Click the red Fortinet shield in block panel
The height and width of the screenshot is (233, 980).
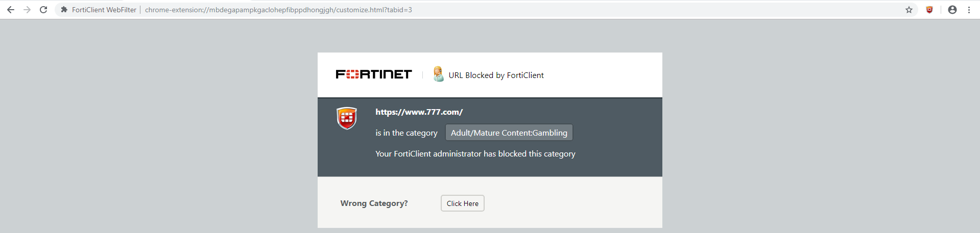347,118
